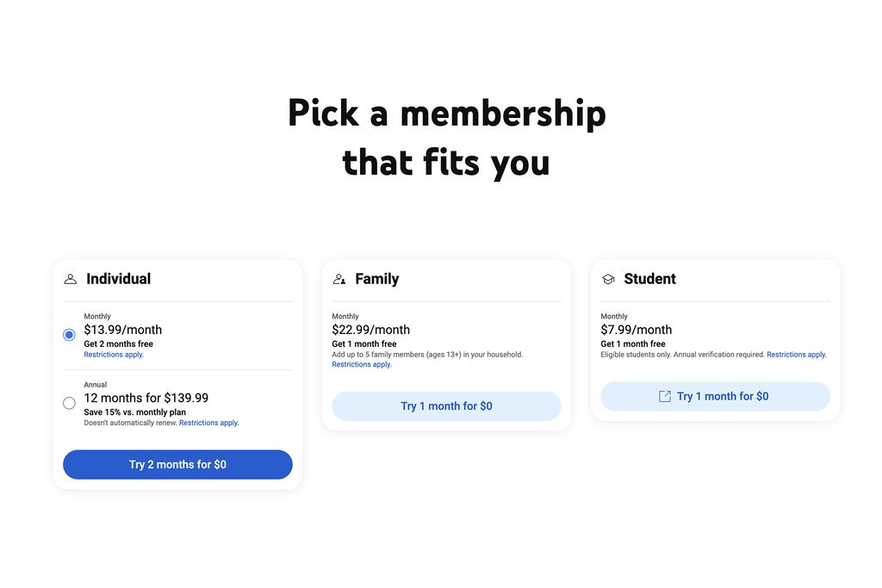Viewport: 882px width, 588px height.
Task: Select the Annual plan radio button
Action: 69,403
